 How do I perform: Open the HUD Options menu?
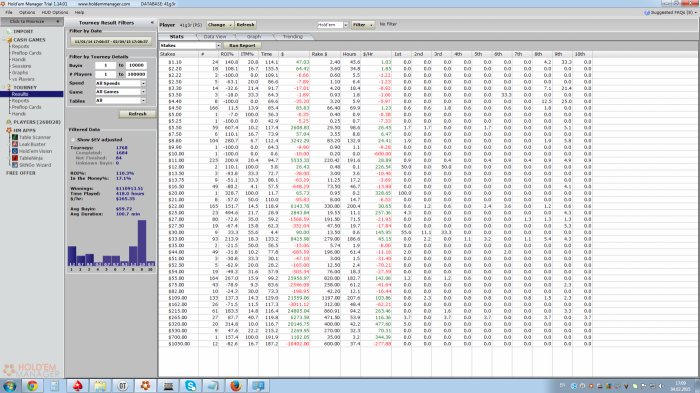point(55,13)
